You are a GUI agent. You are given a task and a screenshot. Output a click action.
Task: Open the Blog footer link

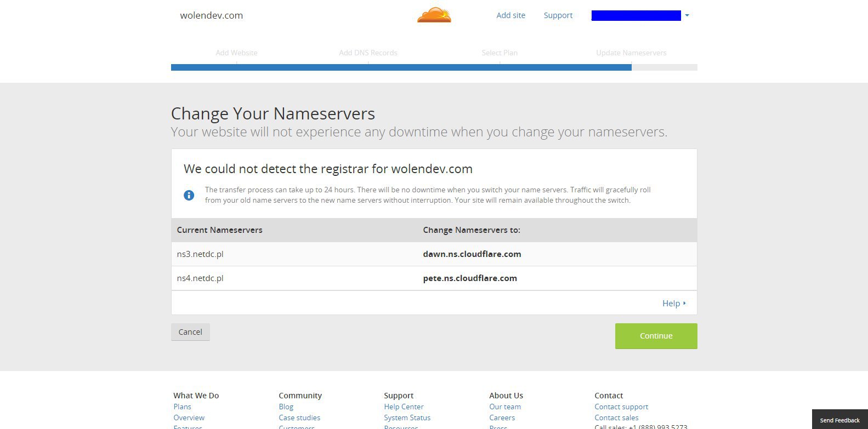286,407
